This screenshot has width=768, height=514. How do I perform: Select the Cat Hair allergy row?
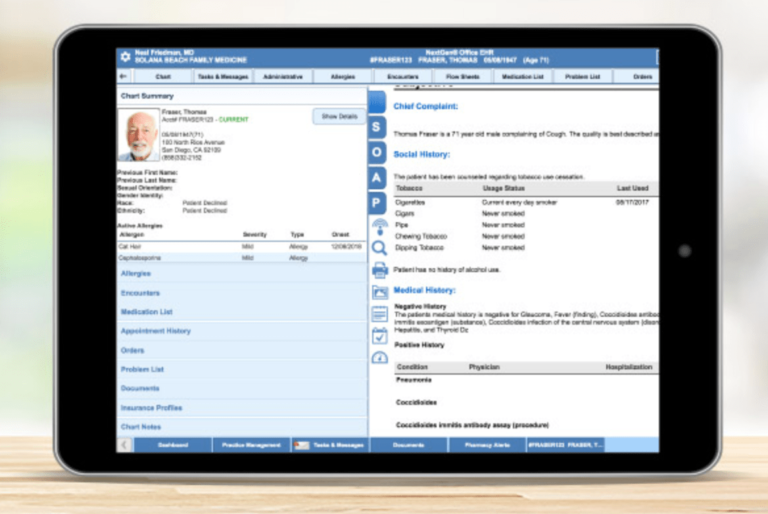pyautogui.click(x=242, y=246)
